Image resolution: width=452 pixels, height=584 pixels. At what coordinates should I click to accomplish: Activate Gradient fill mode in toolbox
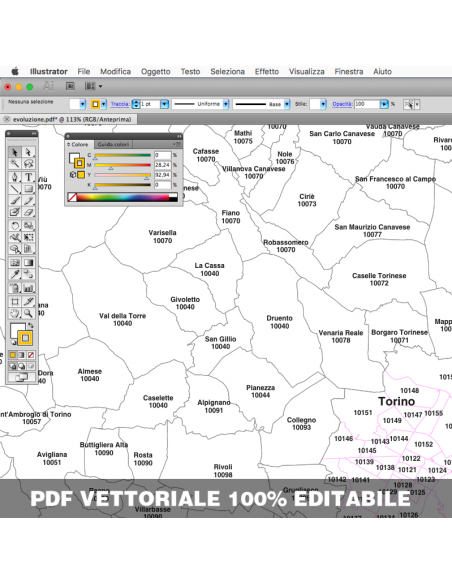[x=22, y=355]
